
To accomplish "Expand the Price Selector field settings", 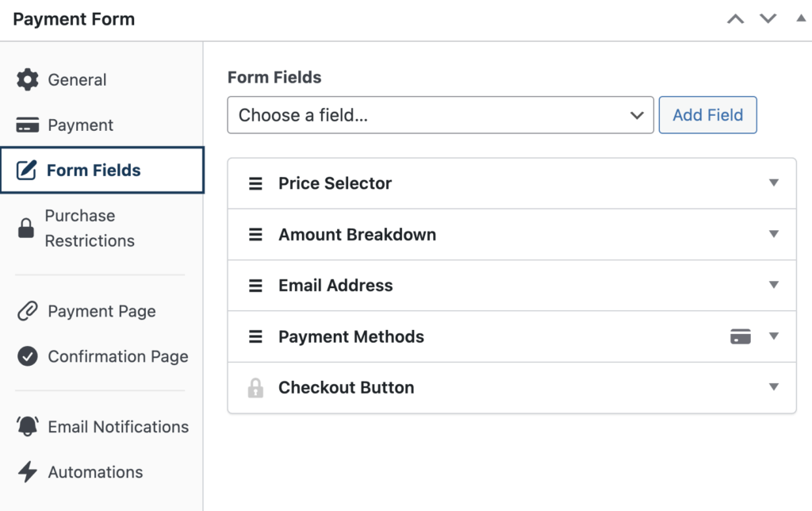I will 774,182.
